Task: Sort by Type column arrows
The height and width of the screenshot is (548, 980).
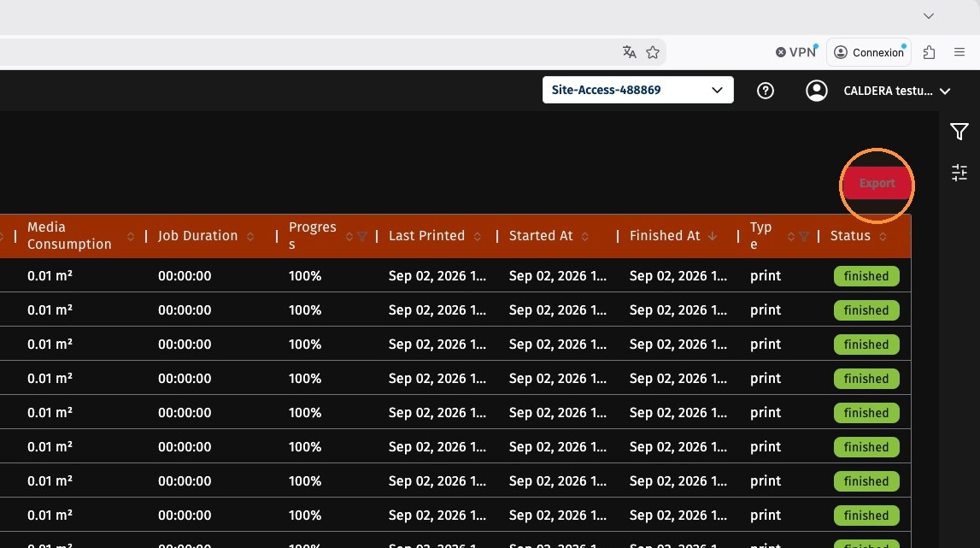Action: [x=791, y=237]
